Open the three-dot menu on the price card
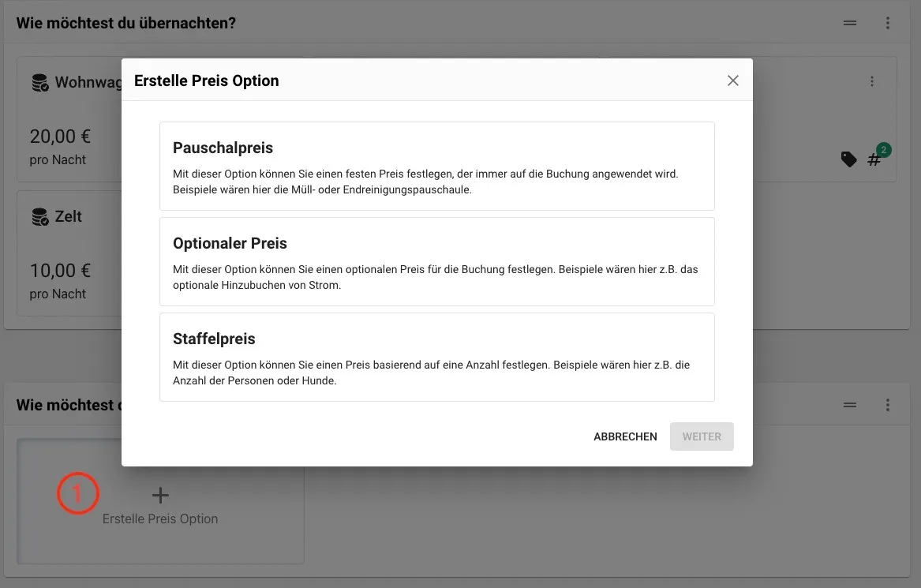Screen dimensions: 921x588 click(x=871, y=81)
